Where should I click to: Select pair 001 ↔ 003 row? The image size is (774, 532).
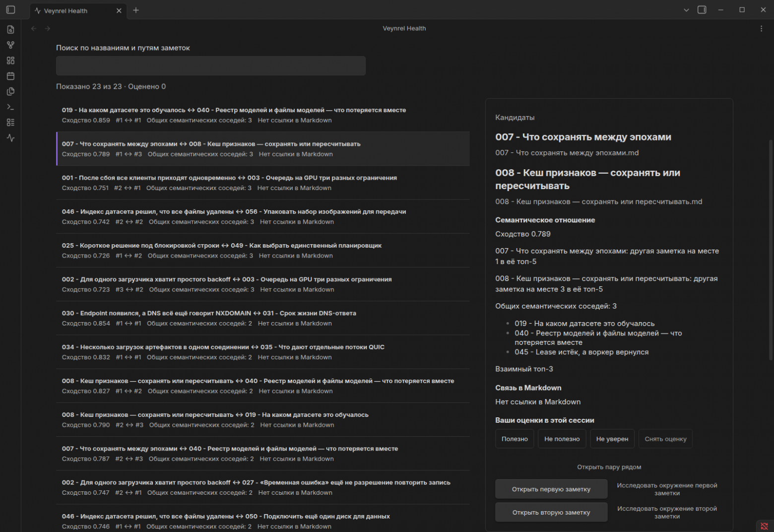[x=263, y=183]
